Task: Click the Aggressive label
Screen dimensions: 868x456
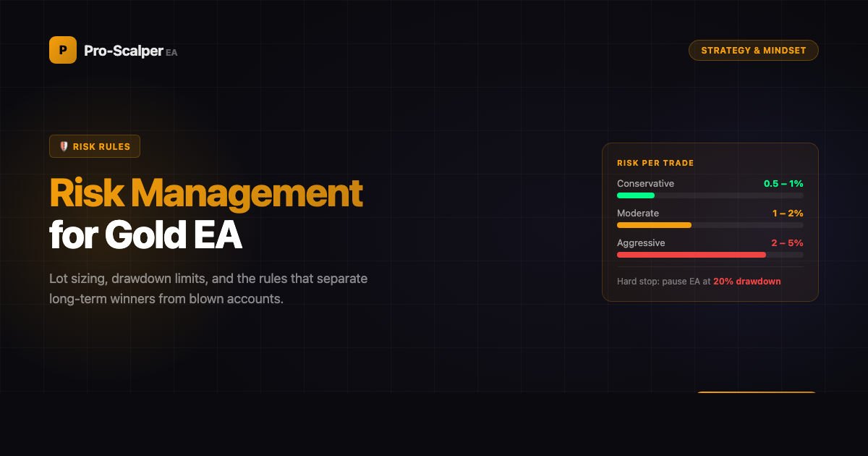Action: coord(641,243)
